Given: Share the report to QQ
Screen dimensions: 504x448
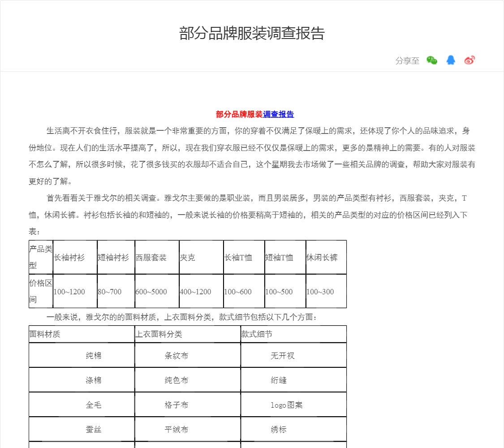Looking at the screenshot, I should point(451,60).
